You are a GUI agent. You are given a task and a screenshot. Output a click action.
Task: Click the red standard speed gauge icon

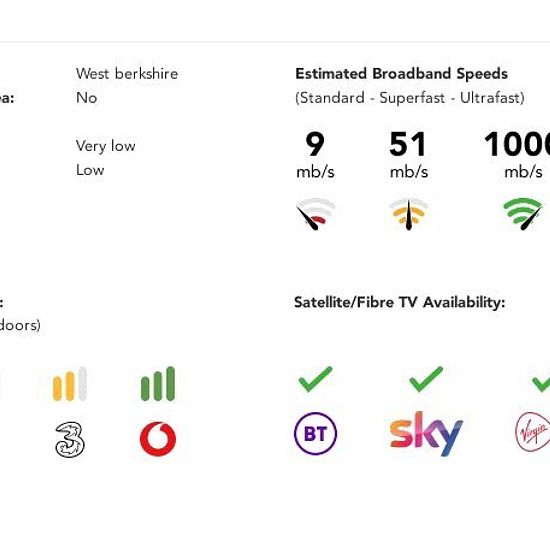click(x=315, y=214)
